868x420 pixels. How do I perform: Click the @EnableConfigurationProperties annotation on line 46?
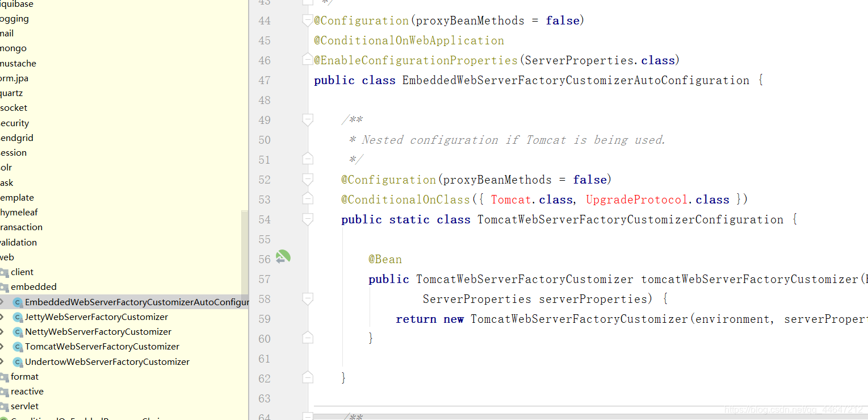point(416,61)
